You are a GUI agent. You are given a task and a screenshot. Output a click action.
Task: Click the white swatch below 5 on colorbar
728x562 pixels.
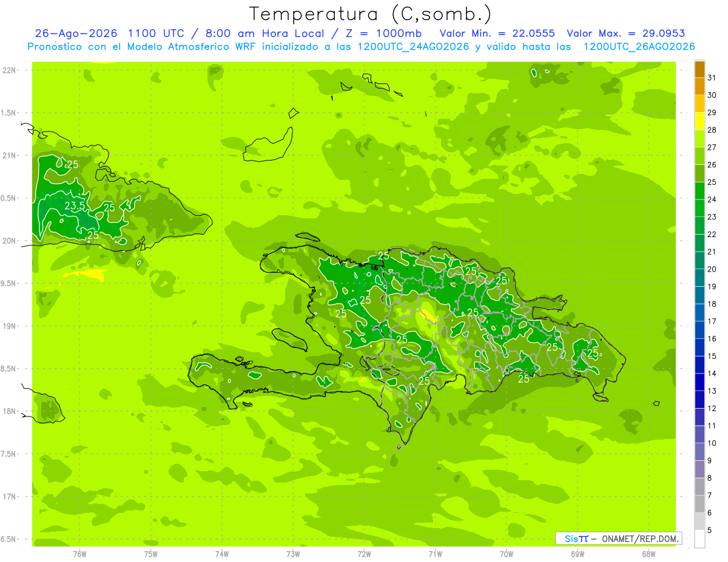click(699, 538)
